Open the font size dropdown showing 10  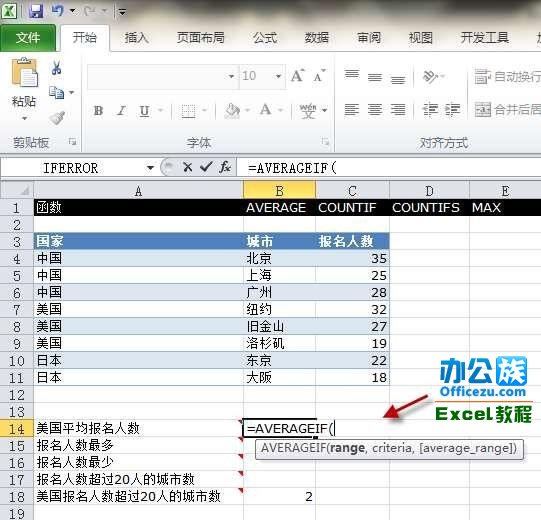coord(278,76)
